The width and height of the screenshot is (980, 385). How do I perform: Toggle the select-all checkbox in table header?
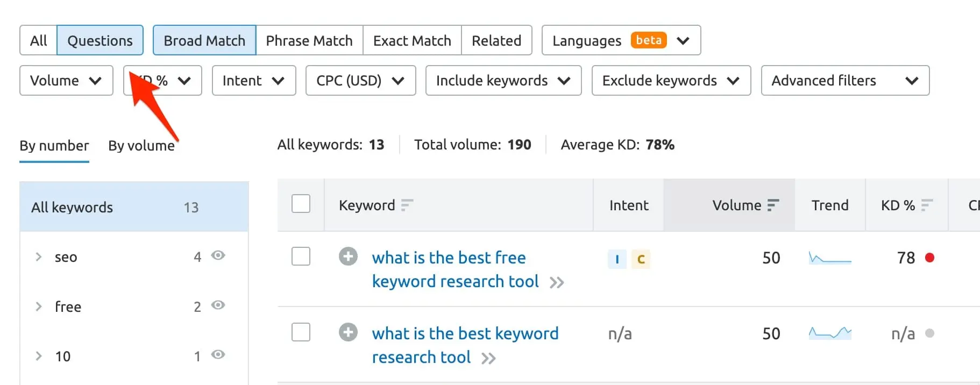tap(301, 204)
